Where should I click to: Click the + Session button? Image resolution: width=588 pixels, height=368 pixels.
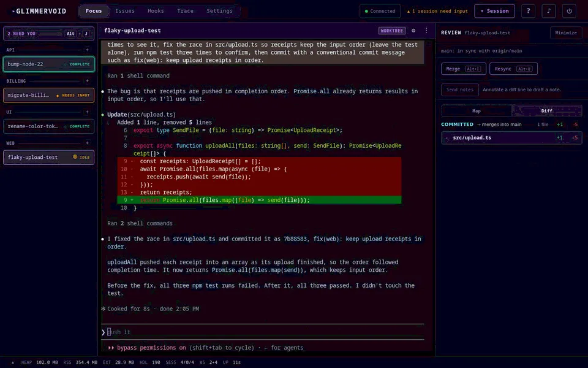495,11
